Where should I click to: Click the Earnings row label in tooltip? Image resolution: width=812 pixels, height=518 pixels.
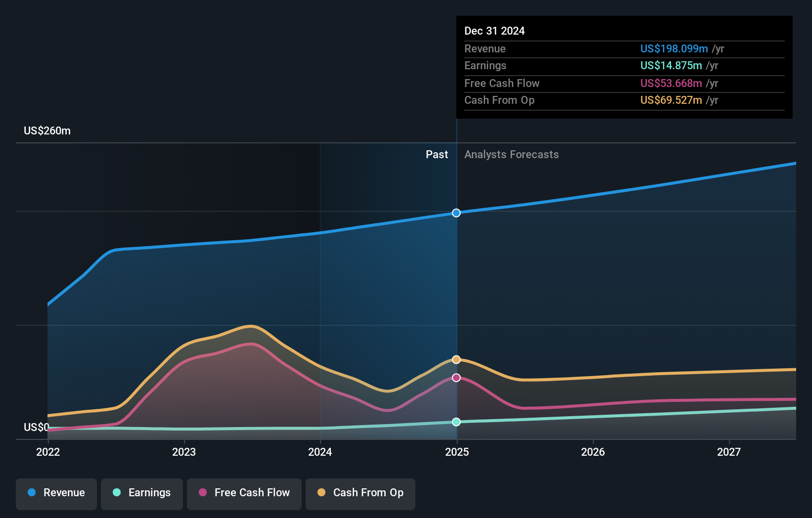tap(486, 66)
